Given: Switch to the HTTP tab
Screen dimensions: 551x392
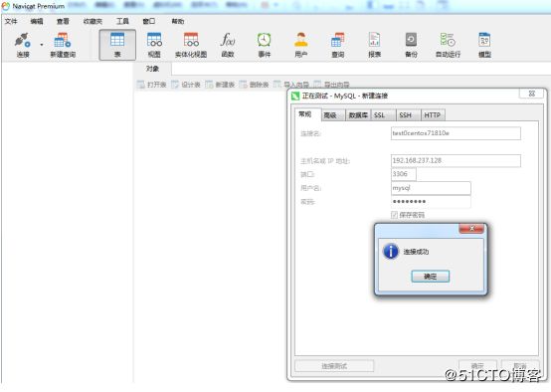Looking at the screenshot, I should click(x=433, y=115).
